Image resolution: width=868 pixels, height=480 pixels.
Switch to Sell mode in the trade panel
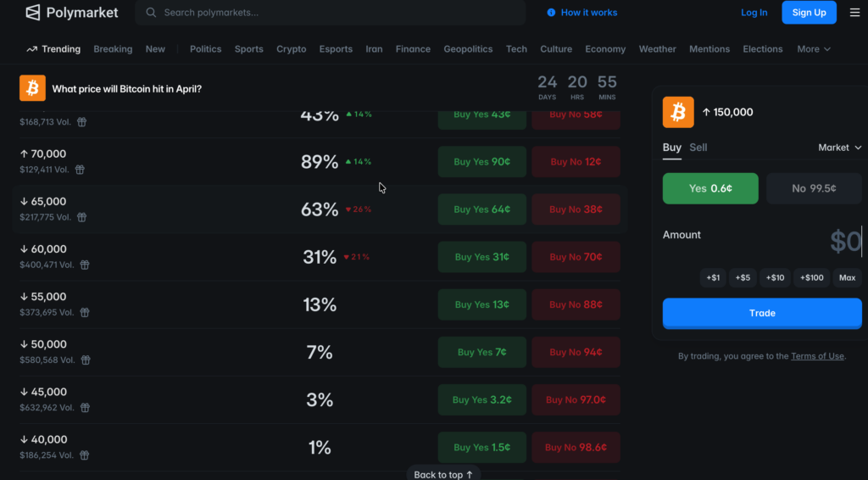click(x=698, y=148)
